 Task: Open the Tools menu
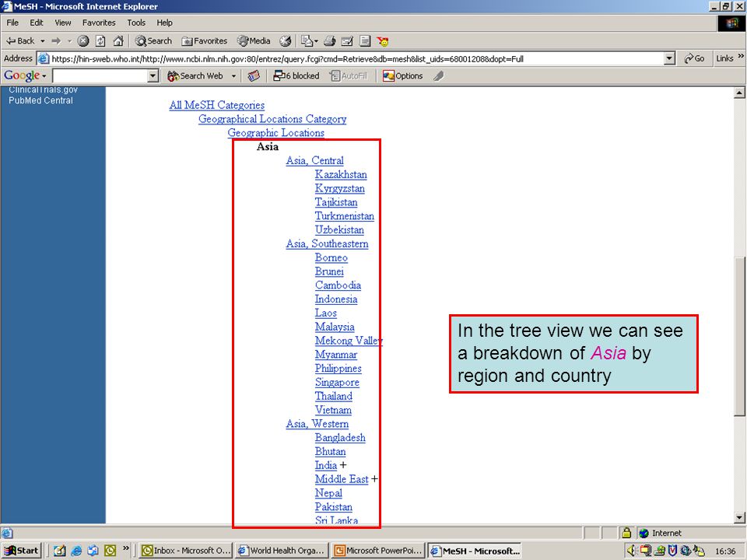(x=135, y=23)
